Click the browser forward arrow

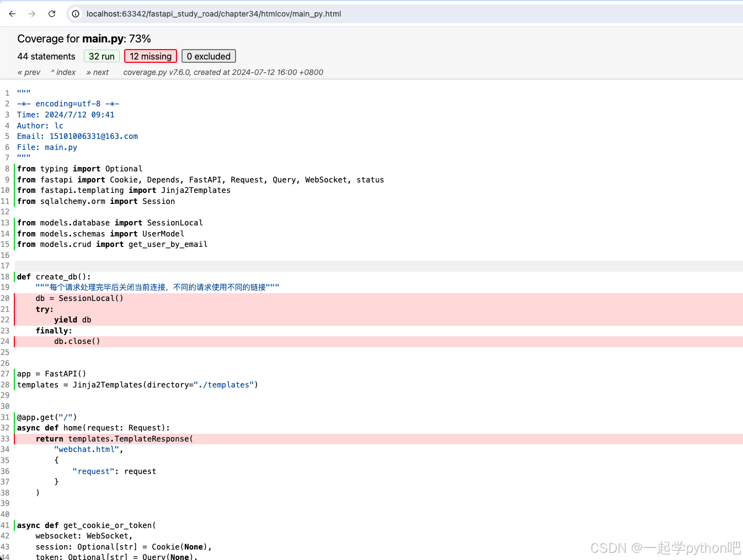pyautogui.click(x=32, y=14)
